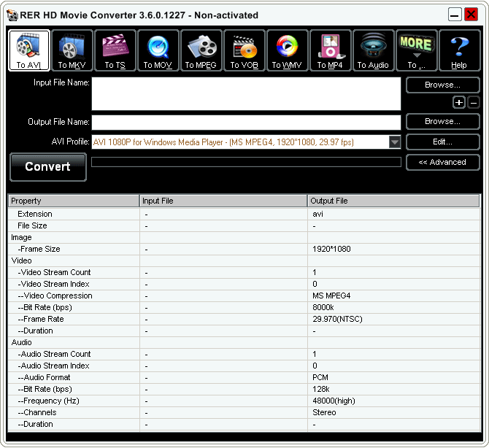Viewport: 489px width, 448px height.
Task: Open the AVI Profile dropdown arrow
Action: (395, 142)
